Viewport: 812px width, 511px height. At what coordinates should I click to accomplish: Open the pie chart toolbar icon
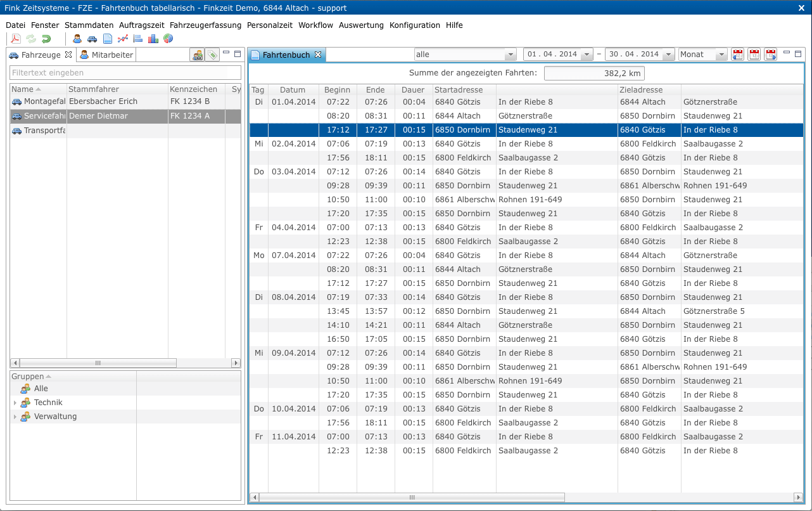click(168, 39)
